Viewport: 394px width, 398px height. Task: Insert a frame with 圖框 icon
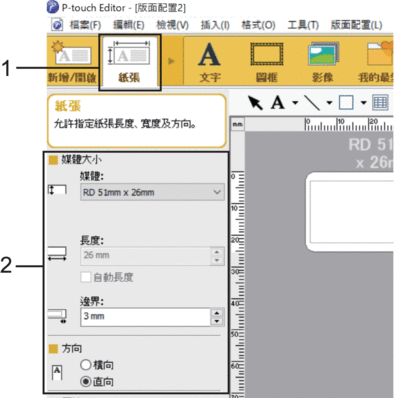point(267,62)
